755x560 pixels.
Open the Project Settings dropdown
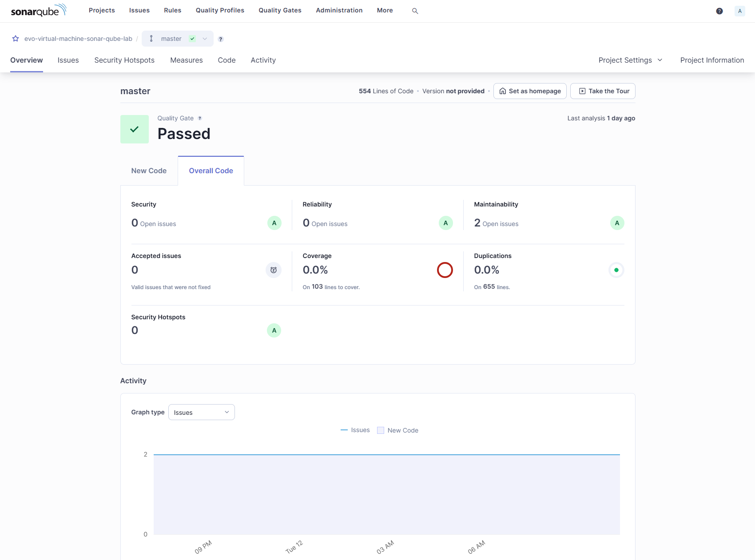tap(630, 60)
